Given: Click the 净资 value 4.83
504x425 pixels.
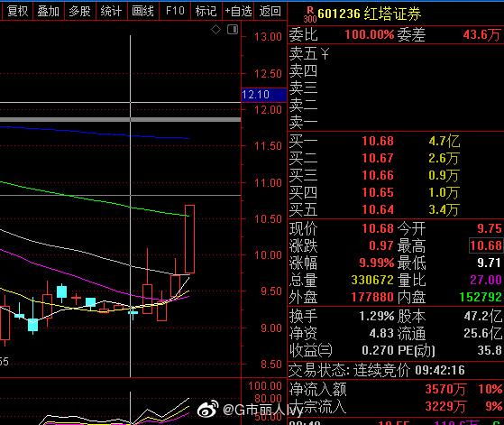Looking at the screenshot, I should tap(381, 333).
